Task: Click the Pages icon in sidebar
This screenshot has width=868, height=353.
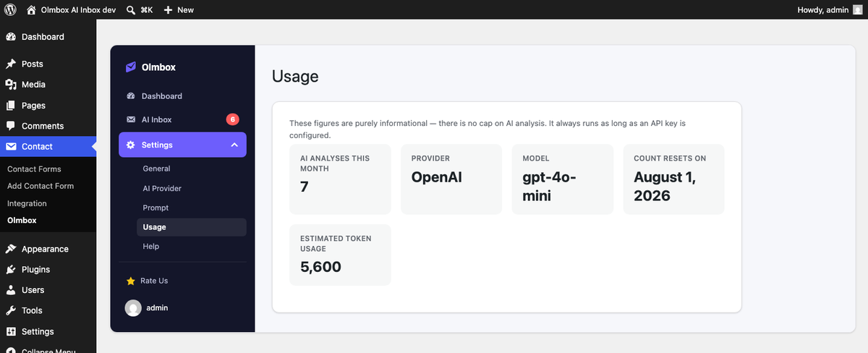Action: pyautogui.click(x=11, y=106)
